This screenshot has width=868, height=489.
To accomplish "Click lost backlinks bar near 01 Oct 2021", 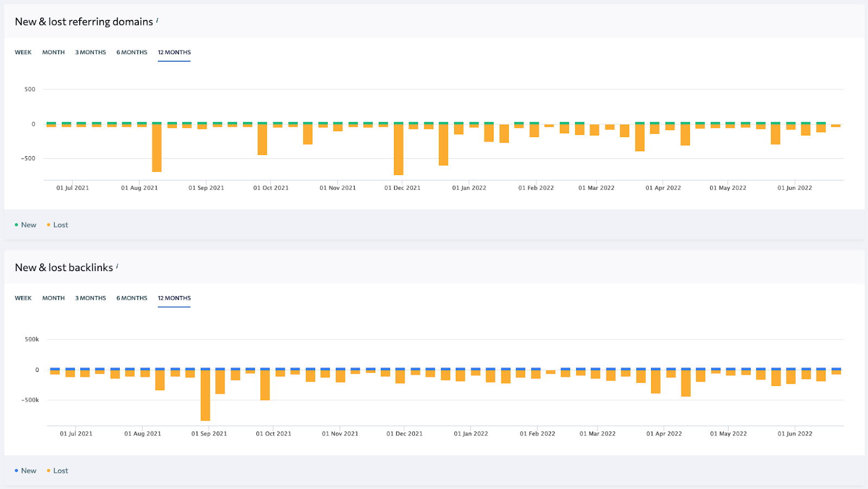I will click(265, 385).
